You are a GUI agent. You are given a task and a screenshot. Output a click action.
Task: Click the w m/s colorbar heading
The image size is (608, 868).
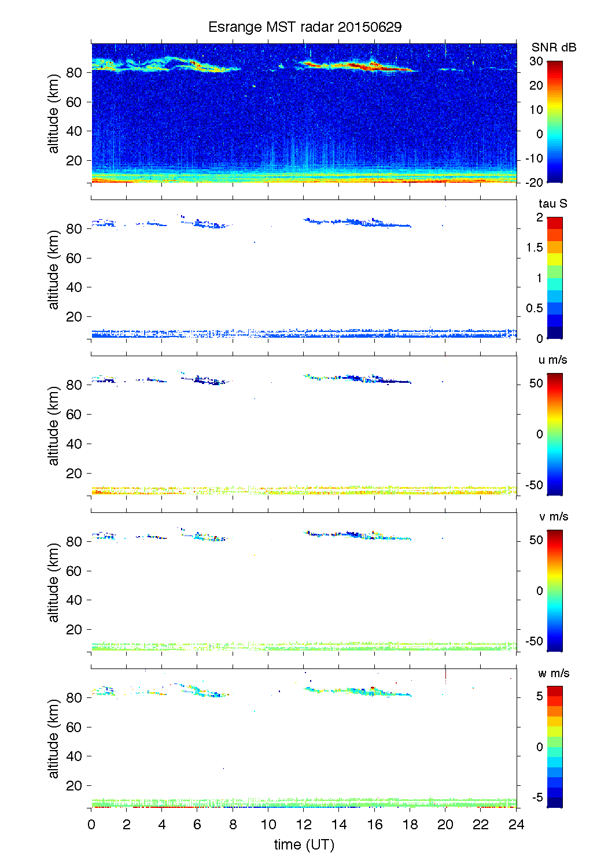(553, 673)
